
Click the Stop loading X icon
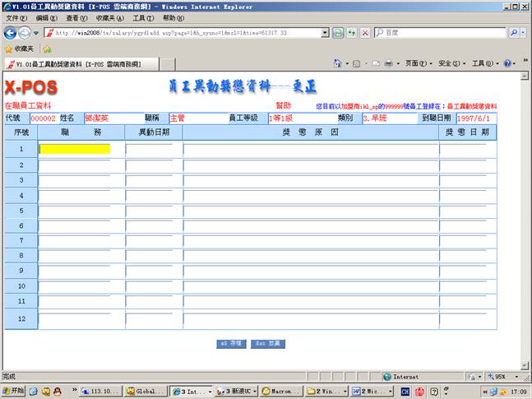click(x=364, y=33)
